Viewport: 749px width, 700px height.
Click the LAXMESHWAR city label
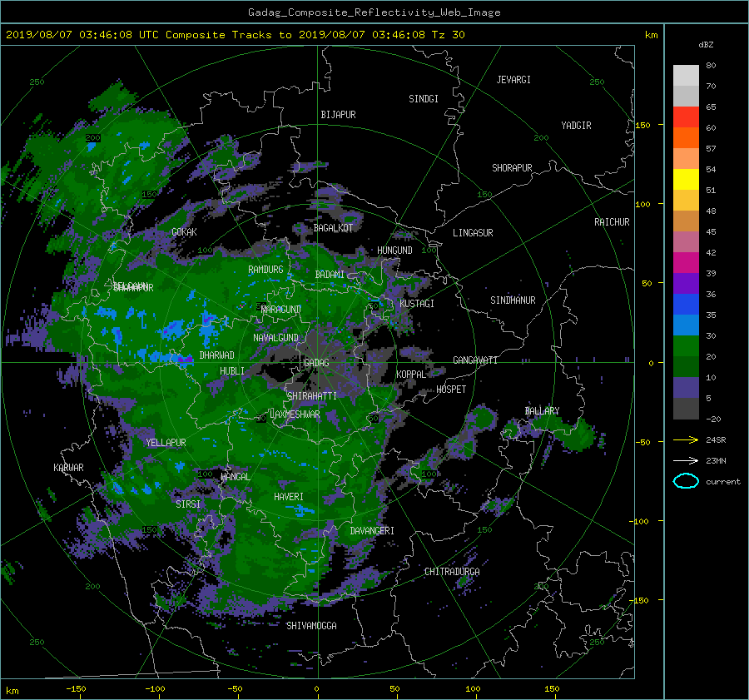click(295, 415)
